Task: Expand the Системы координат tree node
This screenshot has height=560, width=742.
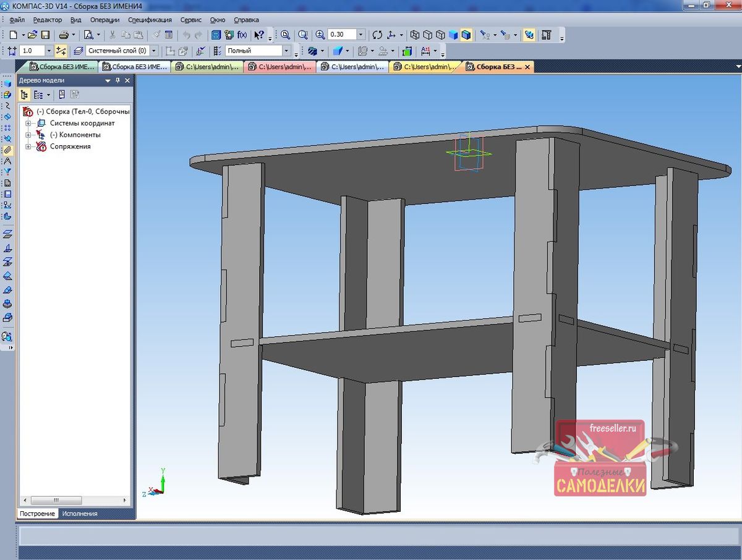Action: pos(28,123)
